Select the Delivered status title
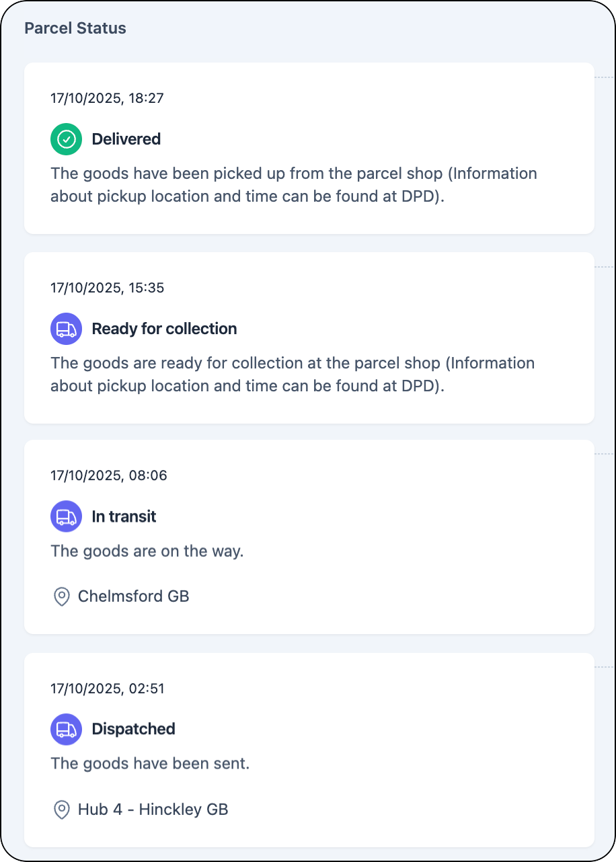The width and height of the screenshot is (616, 862). (x=126, y=139)
